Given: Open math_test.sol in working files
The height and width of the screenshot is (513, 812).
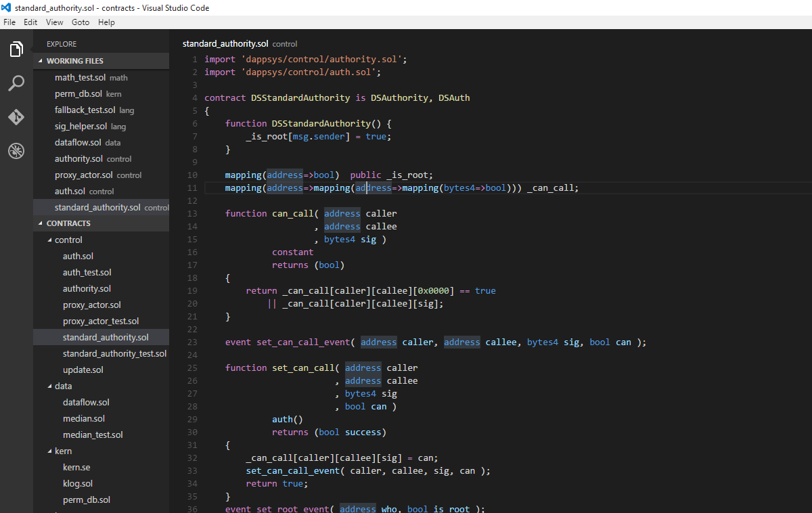Looking at the screenshot, I should tap(81, 77).
